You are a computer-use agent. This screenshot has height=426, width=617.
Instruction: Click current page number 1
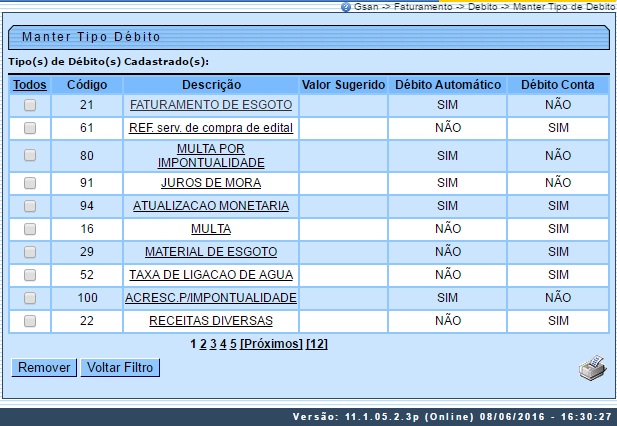[x=193, y=344]
